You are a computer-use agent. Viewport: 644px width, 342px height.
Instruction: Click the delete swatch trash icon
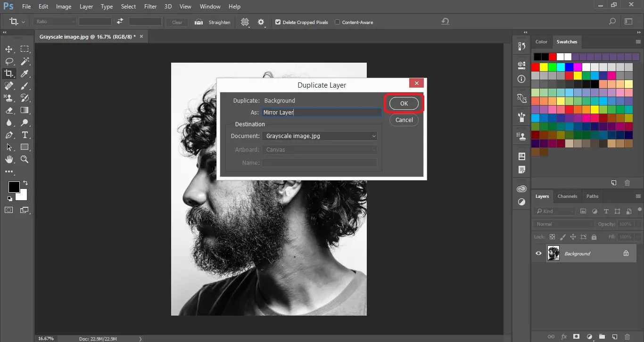627,183
